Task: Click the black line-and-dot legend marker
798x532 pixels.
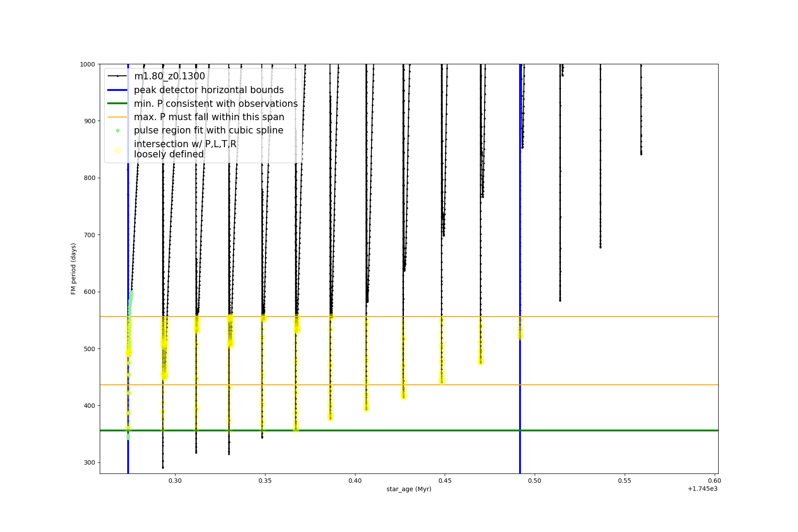Action: click(x=117, y=76)
